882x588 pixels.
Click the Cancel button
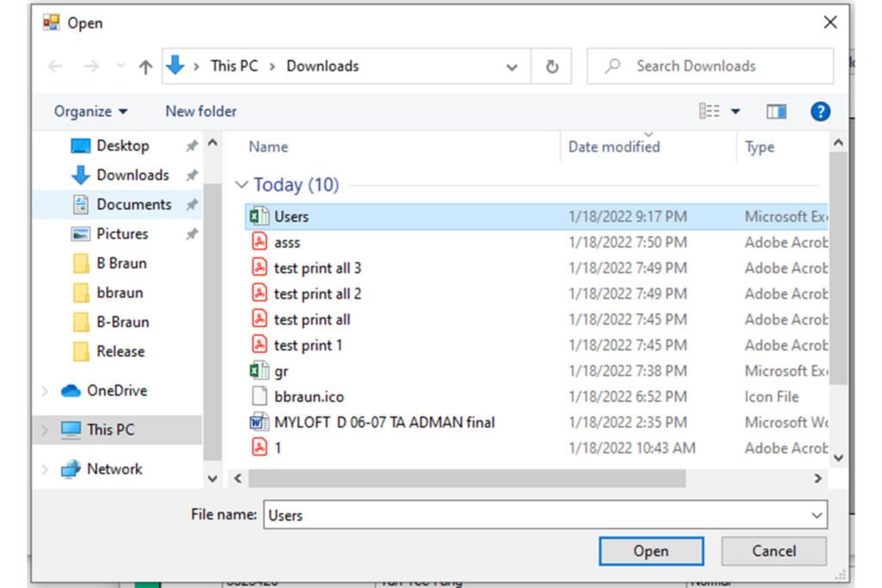tap(773, 552)
